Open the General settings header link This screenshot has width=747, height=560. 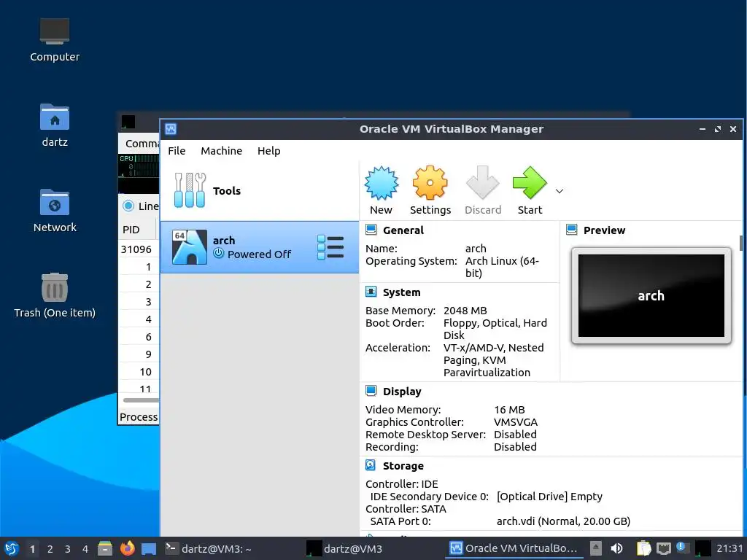[x=403, y=230]
